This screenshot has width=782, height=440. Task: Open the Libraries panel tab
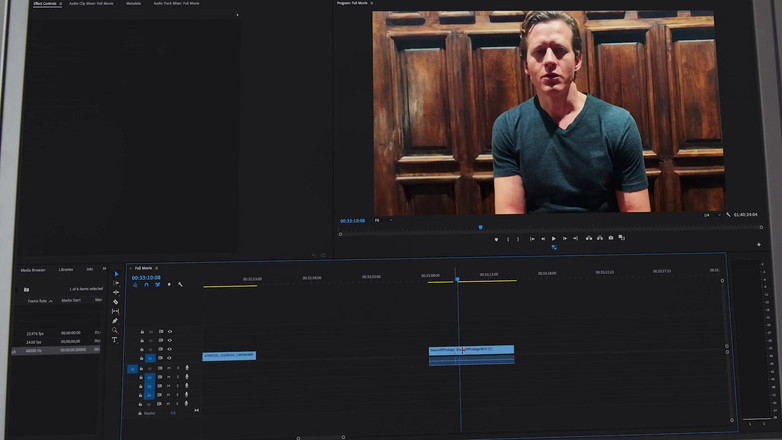66,269
